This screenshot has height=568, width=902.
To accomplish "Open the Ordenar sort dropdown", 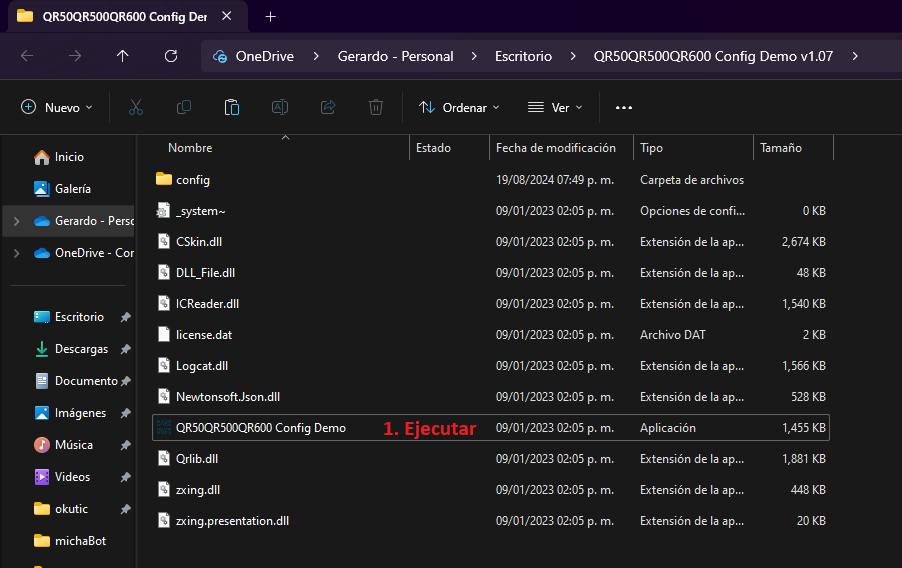I will (x=459, y=107).
